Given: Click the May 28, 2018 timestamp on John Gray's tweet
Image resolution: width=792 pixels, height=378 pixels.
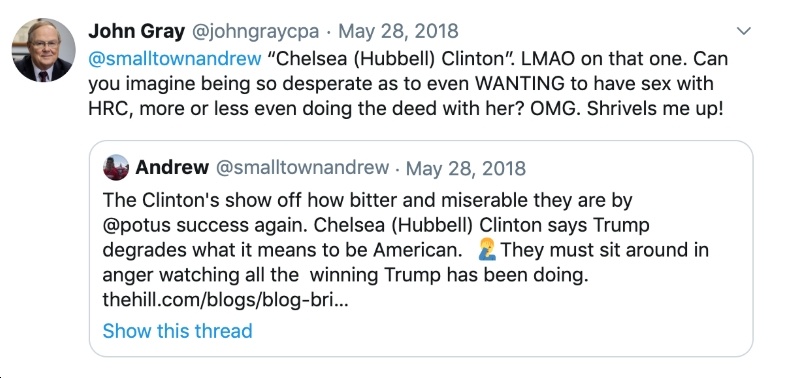Looking at the screenshot, I should click(x=398, y=32).
